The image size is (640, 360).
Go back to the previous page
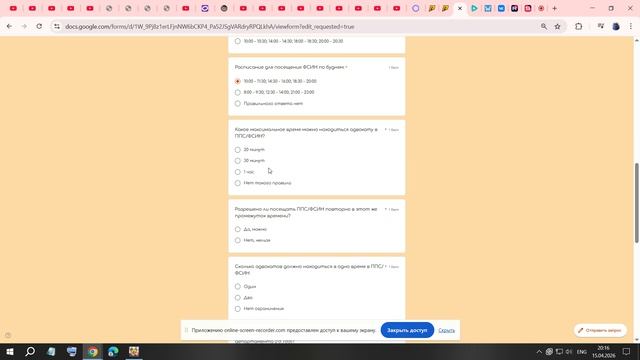(9, 27)
